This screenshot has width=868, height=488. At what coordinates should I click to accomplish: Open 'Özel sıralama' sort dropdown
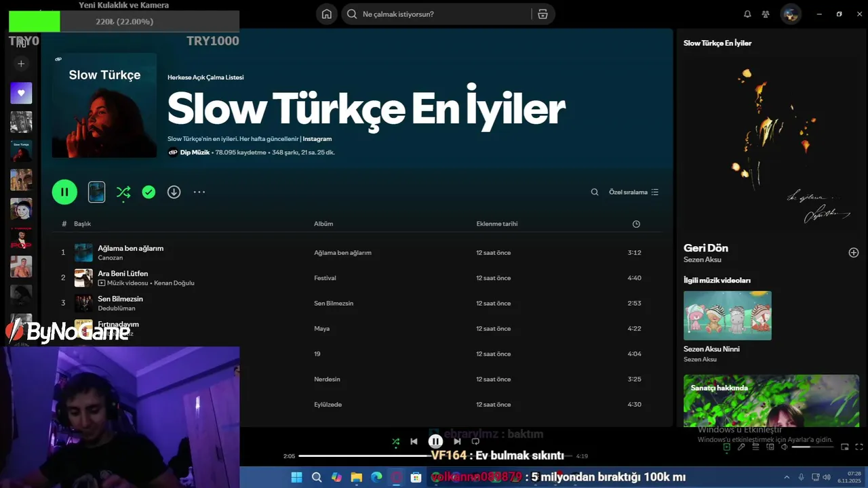tap(634, 192)
